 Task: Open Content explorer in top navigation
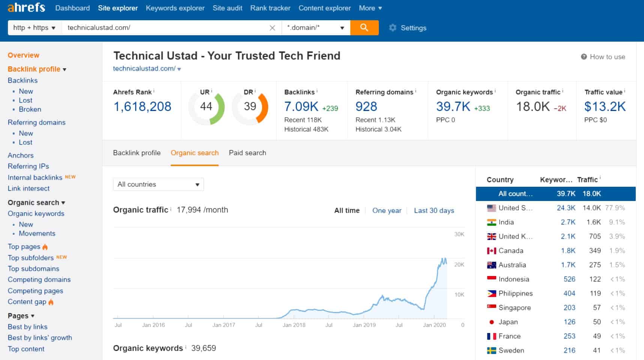[x=325, y=8]
